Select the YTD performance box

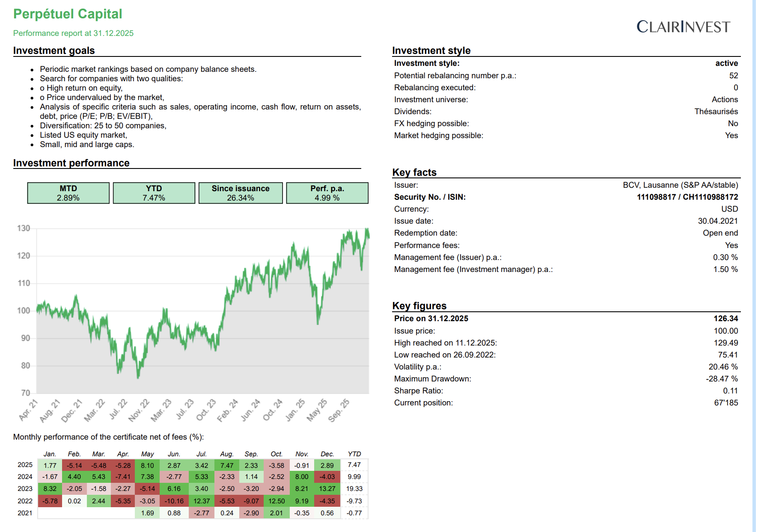pos(154,193)
